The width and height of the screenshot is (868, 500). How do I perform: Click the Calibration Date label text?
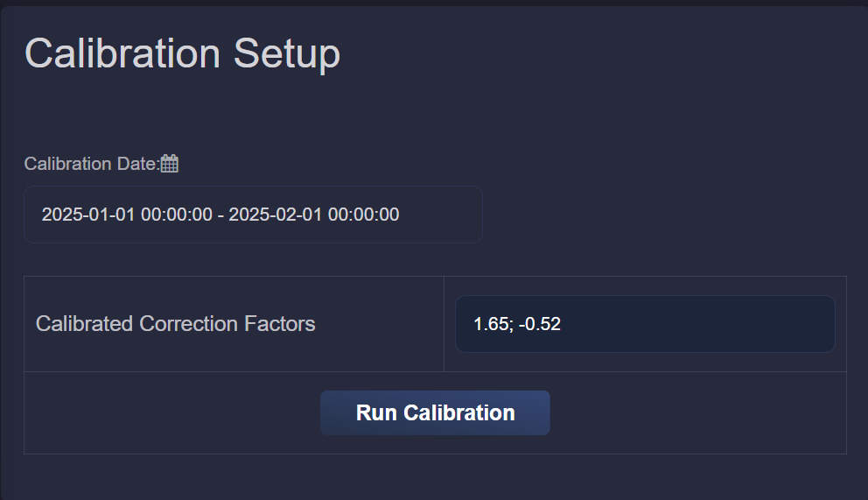92,164
